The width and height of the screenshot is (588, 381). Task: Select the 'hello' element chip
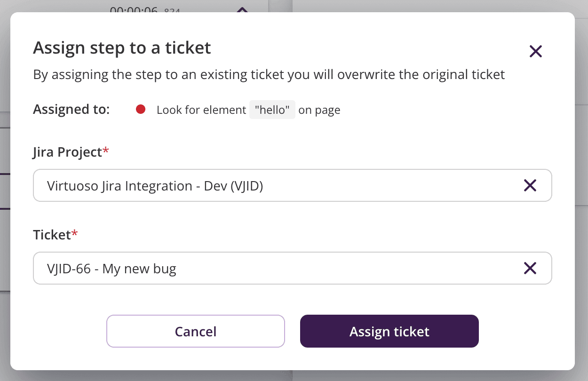[x=272, y=109]
